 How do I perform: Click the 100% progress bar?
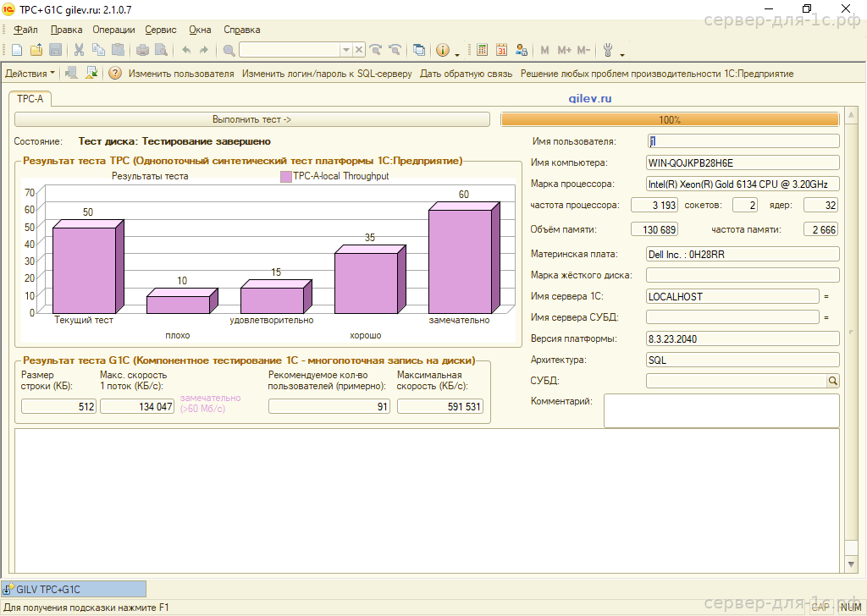[x=670, y=120]
